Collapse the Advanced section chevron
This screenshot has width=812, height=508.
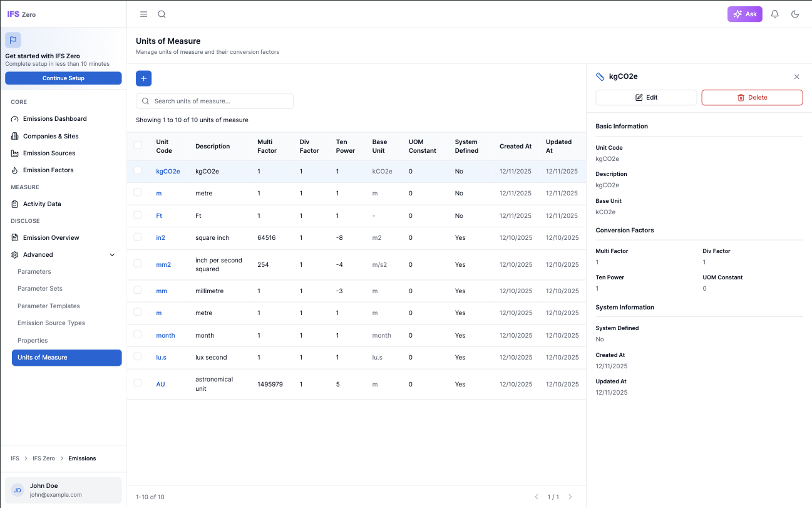[x=112, y=255]
